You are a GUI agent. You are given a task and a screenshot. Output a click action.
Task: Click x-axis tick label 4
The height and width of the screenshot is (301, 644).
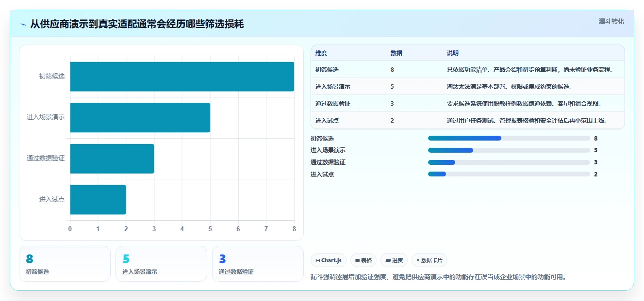click(182, 229)
